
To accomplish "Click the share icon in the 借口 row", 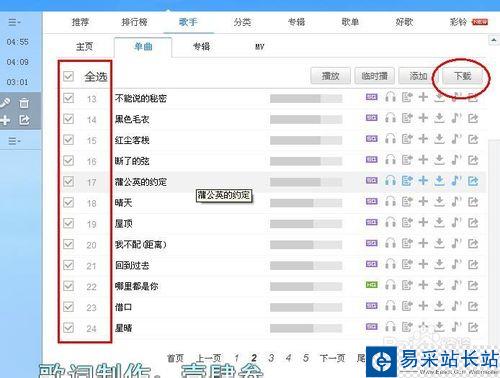I will 473,306.
